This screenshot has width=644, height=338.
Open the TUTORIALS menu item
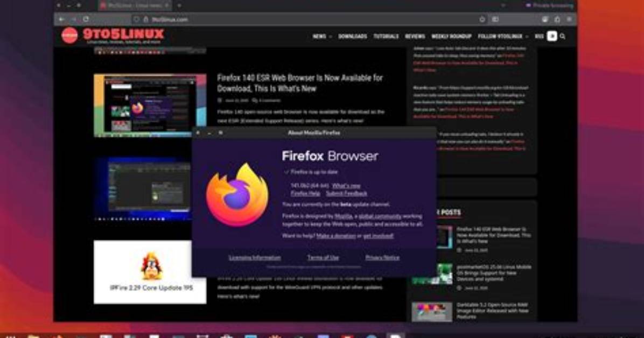click(386, 37)
